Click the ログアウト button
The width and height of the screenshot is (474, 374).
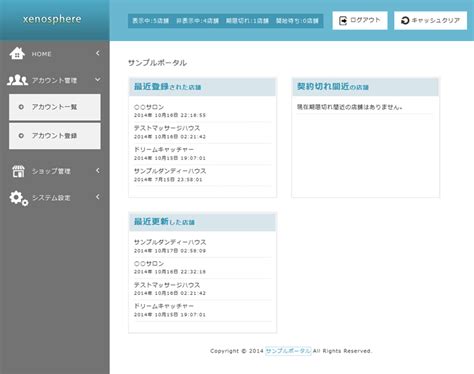360,21
